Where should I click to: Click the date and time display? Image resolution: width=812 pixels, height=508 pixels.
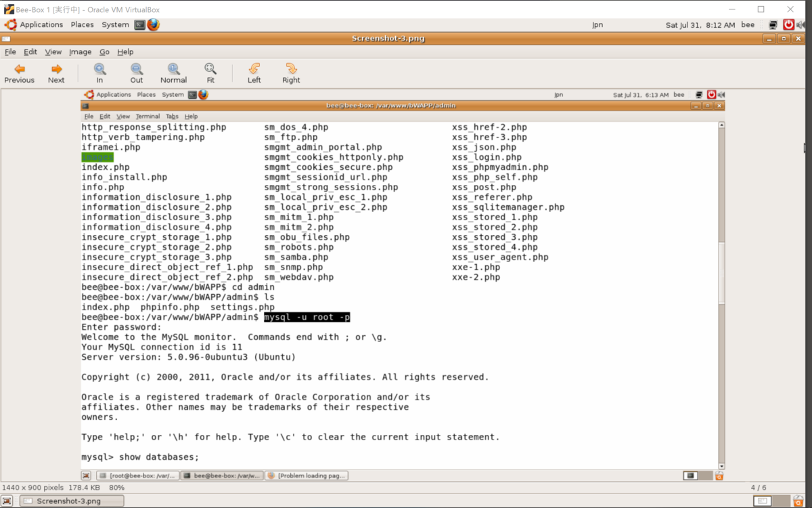[700, 24]
